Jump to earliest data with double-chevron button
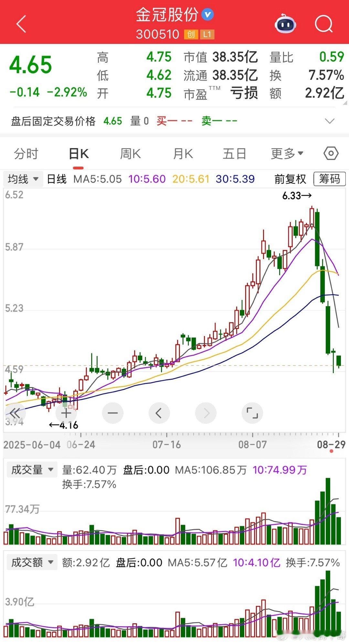Screen dimensions: 349x644 [15, 413]
